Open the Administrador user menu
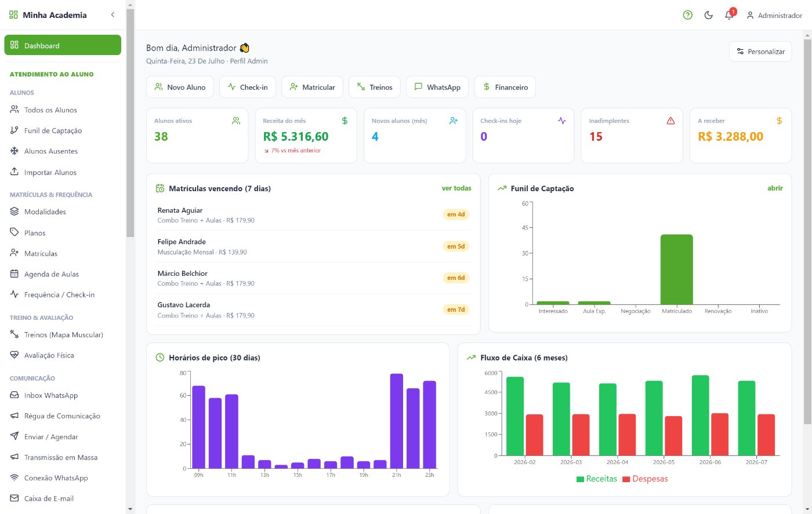The image size is (812, 514). [774, 15]
